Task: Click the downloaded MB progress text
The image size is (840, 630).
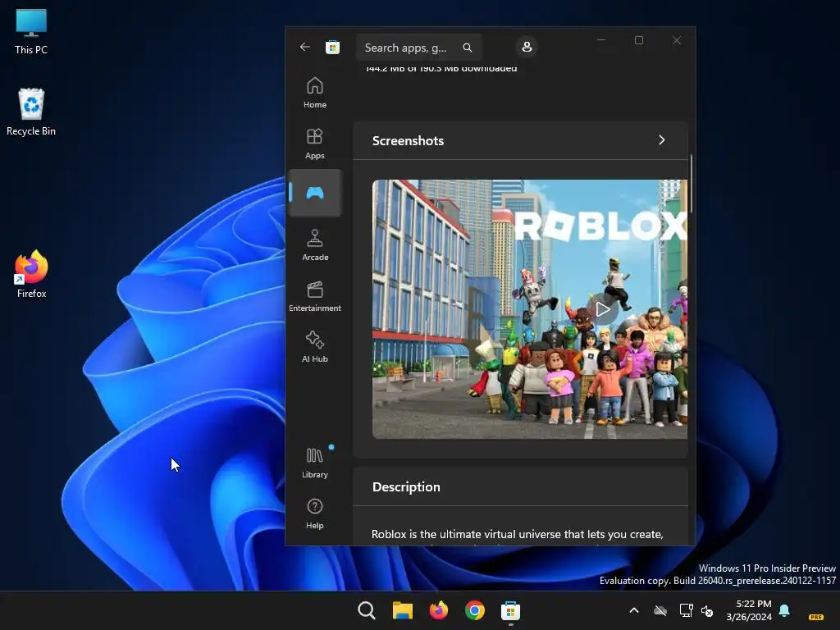Action: pos(441,69)
